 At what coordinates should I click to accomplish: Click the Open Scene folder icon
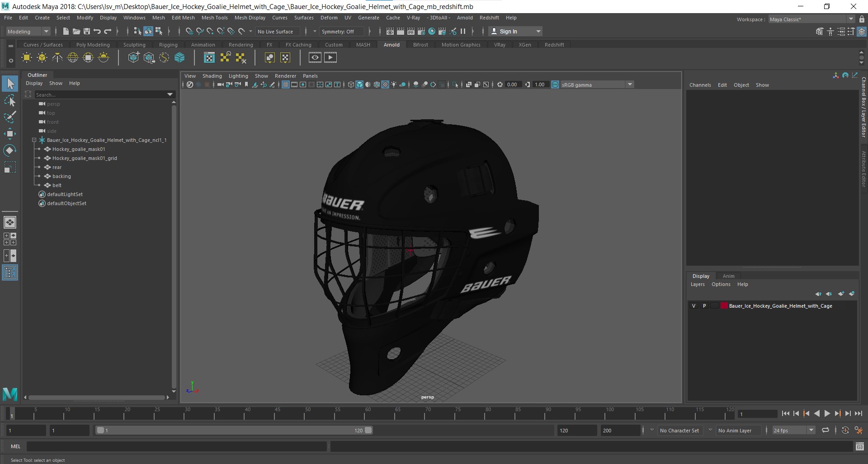[x=76, y=31]
